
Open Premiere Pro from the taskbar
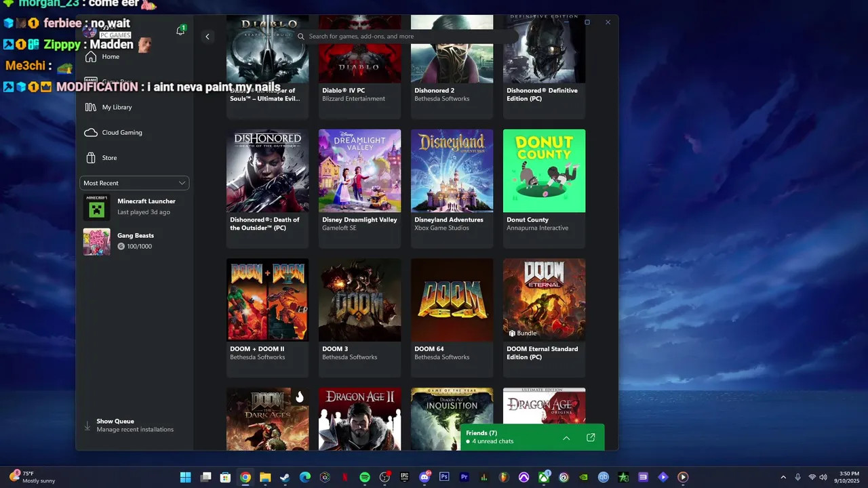[465, 477]
